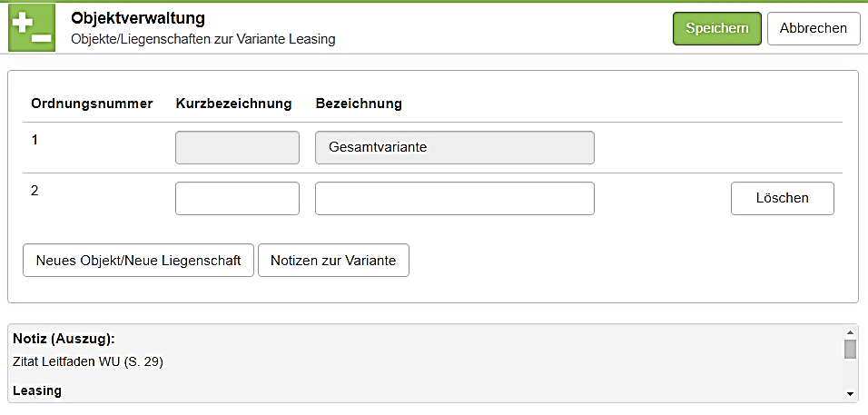Delete object row 2 with Löschen
This screenshot has width=868, height=415.
(782, 198)
